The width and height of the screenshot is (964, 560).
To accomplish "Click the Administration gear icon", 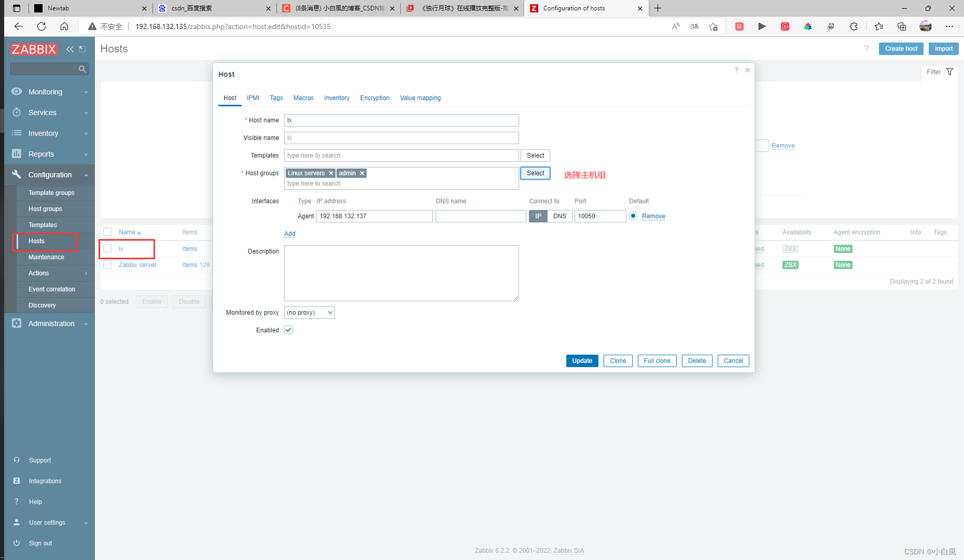I will (x=17, y=324).
